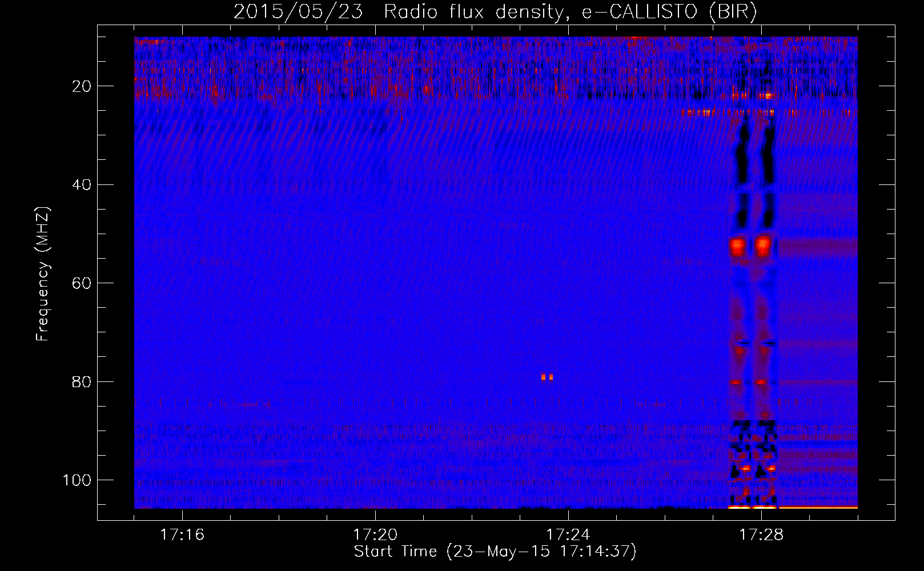
Task: Select the 60 MHz frequency tick label
Action: point(82,283)
